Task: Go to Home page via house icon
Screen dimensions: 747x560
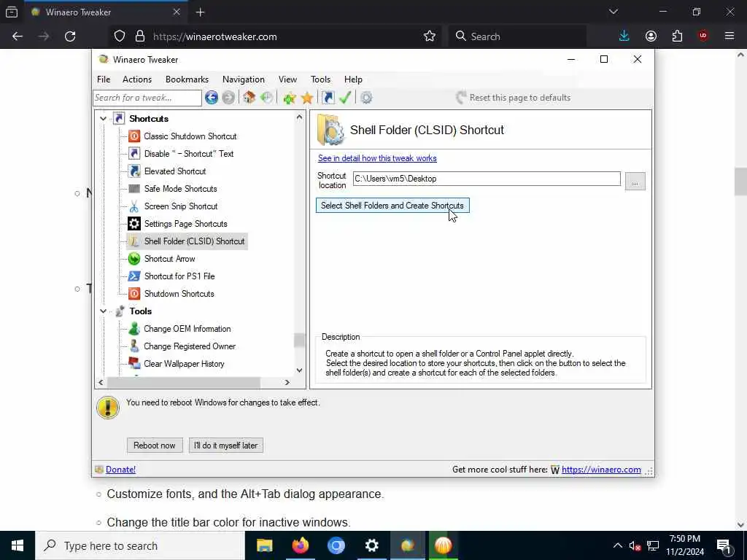Action: (x=249, y=98)
